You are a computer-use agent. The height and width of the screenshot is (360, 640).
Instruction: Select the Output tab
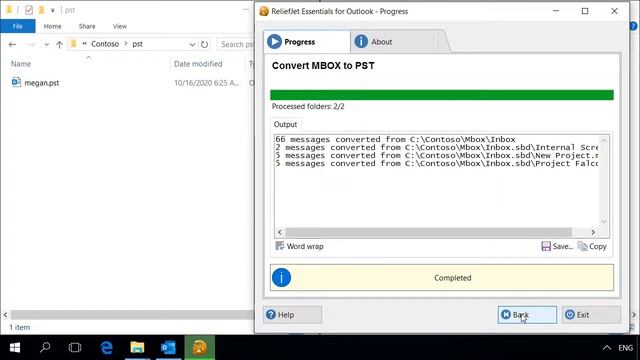(285, 124)
